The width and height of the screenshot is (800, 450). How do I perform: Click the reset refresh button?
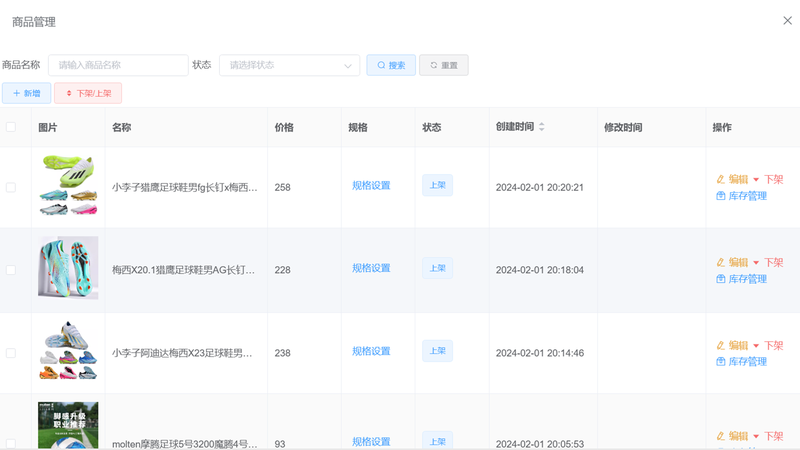443,65
